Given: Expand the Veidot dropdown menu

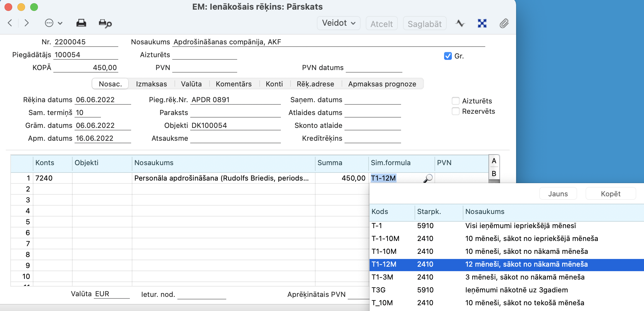Looking at the screenshot, I should [338, 23].
